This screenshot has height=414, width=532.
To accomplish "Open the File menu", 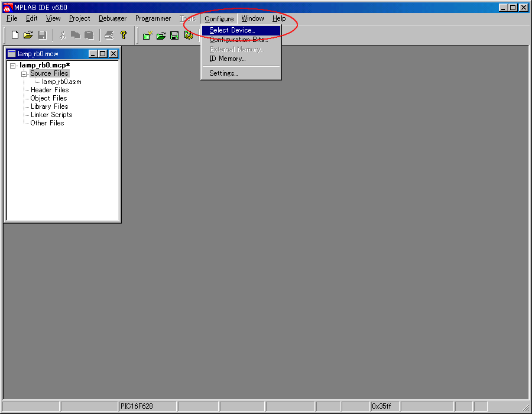I will (12, 18).
